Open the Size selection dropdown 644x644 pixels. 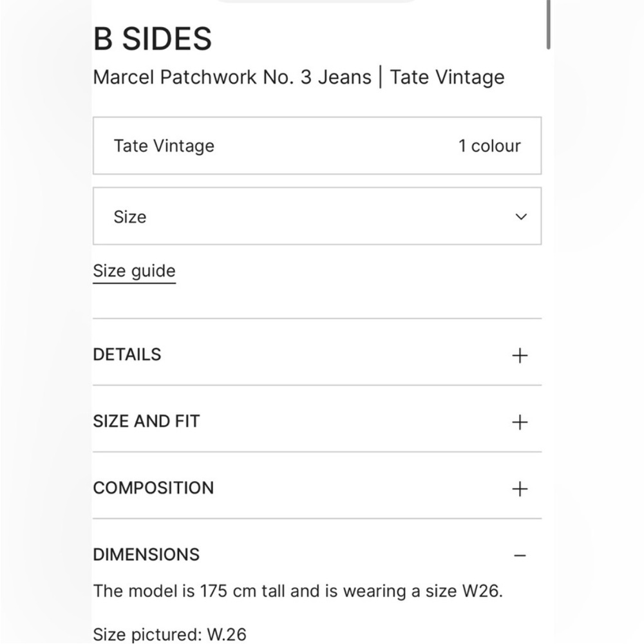point(317,216)
